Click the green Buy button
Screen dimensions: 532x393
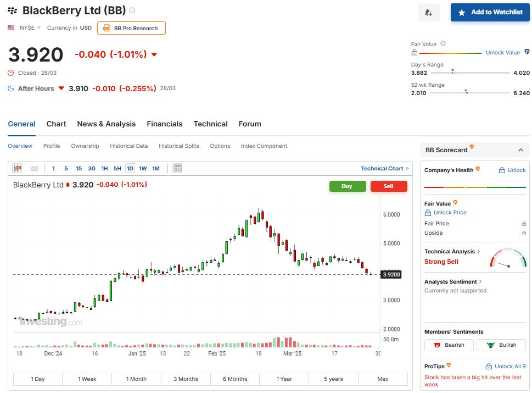(348, 186)
